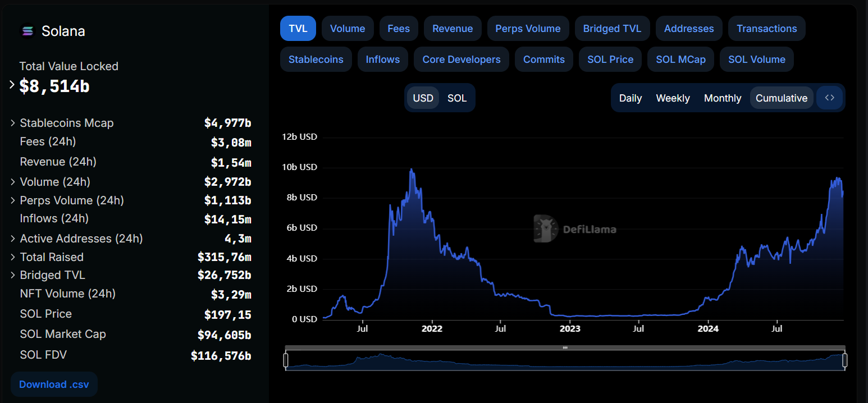868x403 pixels.
Task: Click the 2024 x-axis label
Action: [x=708, y=328]
